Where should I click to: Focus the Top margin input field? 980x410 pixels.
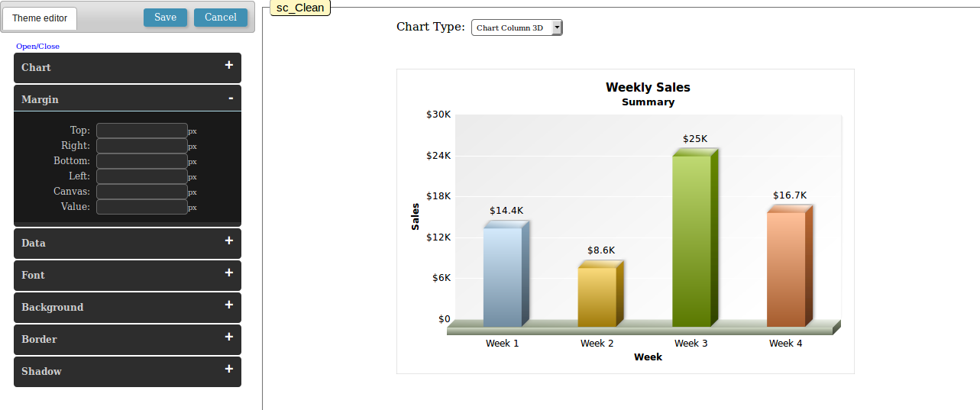(142, 131)
